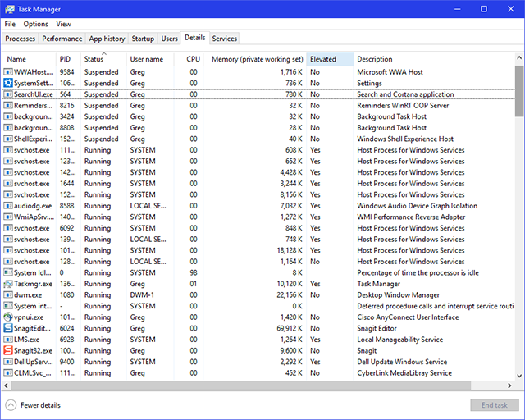Click 'WMI Performance Reverse Adapter' description
The height and width of the screenshot is (420, 525).
[x=411, y=217]
